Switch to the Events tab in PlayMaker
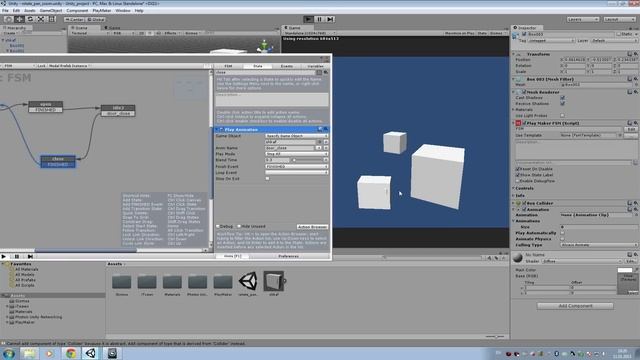The height and width of the screenshot is (360, 640). click(287, 66)
